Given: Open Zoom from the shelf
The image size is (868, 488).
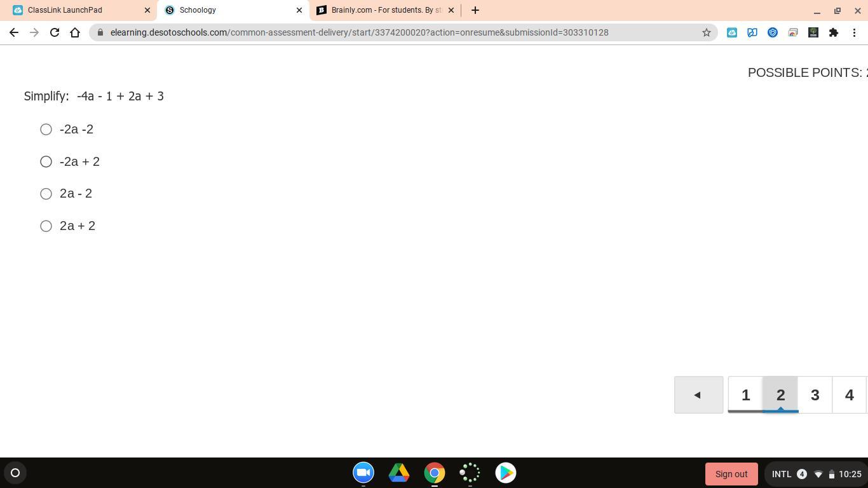Looking at the screenshot, I should pyautogui.click(x=363, y=473).
